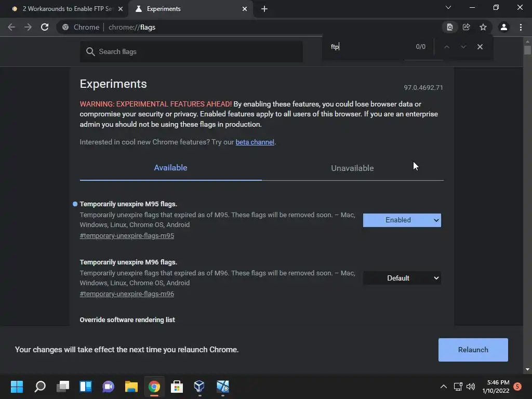
Task: Go to previous find result
Action: (x=447, y=47)
